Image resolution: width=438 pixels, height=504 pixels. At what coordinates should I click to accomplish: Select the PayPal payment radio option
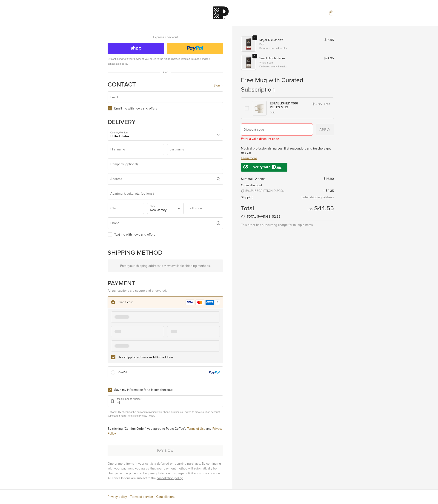point(113,372)
